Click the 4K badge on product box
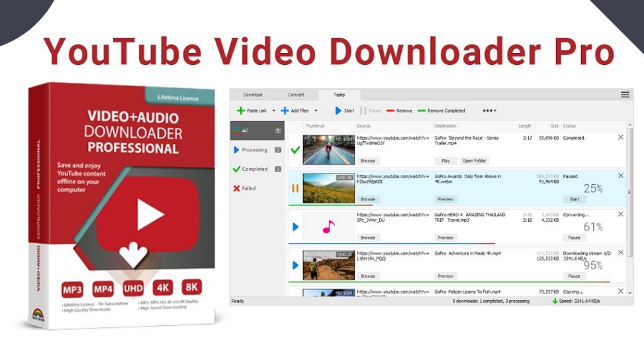The width and height of the screenshot is (644, 363). [x=163, y=287]
